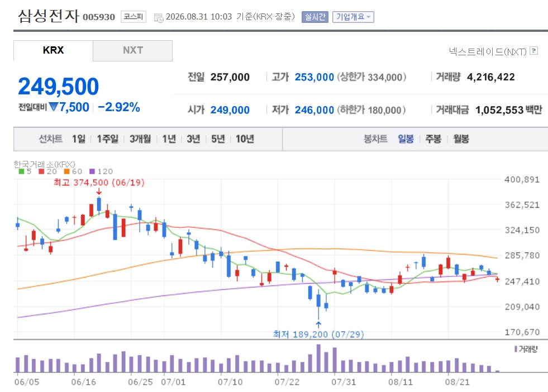This screenshot has height=392, width=548.
Task: Click the 400,891 price axis label
Action: [x=522, y=180]
